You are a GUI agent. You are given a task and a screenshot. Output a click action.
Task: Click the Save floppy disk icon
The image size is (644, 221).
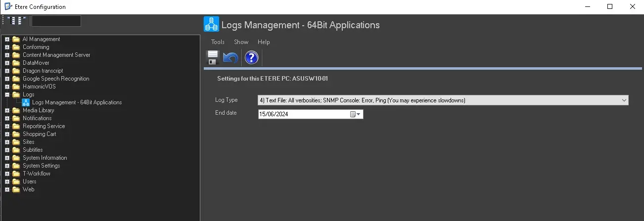[213, 58]
